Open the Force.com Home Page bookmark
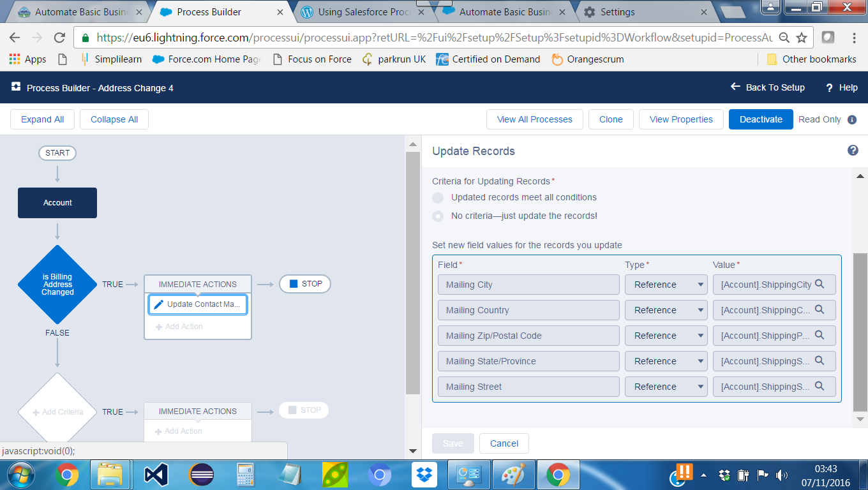The width and height of the screenshot is (868, 490). [207, 59]
